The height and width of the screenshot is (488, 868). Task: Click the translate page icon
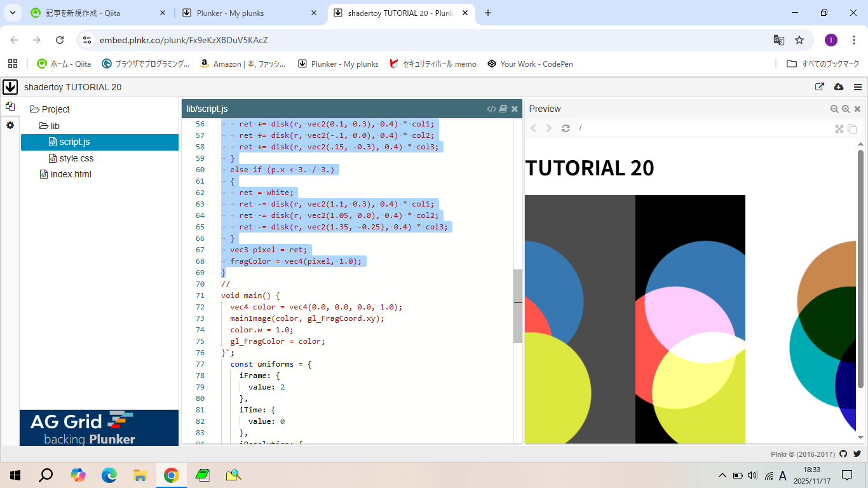point(778,40)
